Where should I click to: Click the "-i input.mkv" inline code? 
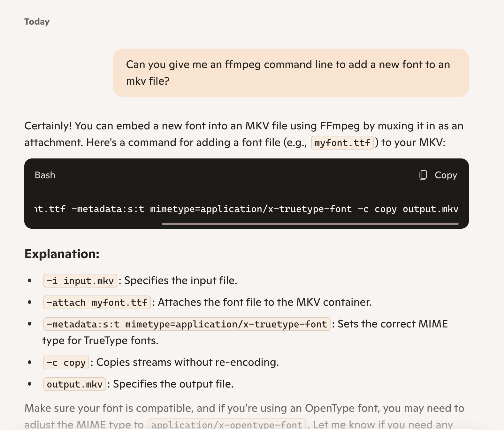click(80, 281)
